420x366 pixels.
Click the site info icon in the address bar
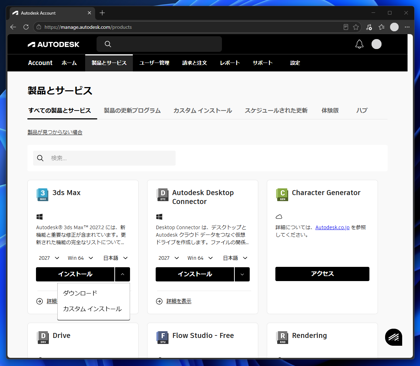click(39, 27)
